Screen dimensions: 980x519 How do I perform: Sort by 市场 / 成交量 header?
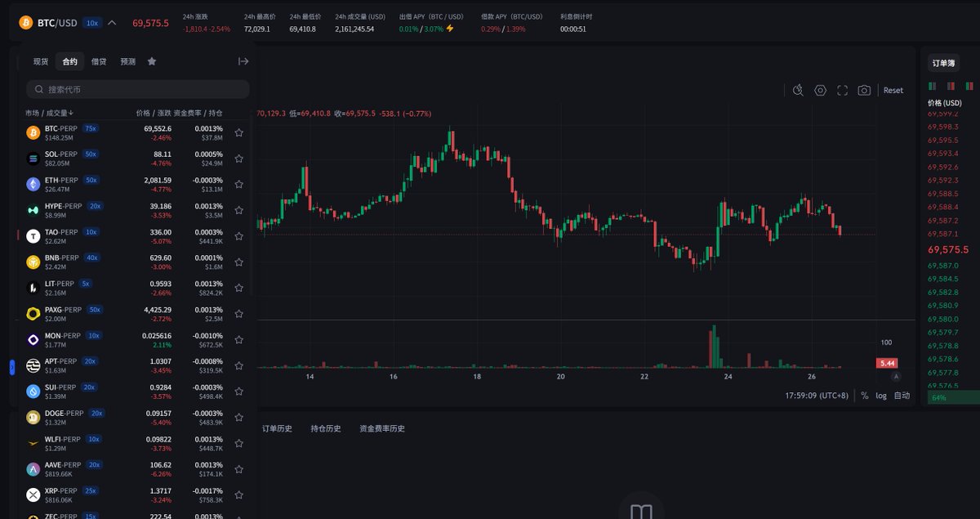[50, 113]
